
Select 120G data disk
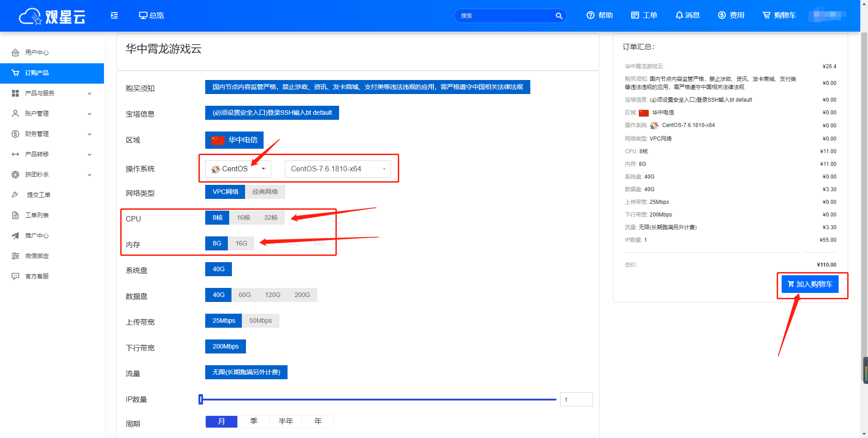click(273, 295)
